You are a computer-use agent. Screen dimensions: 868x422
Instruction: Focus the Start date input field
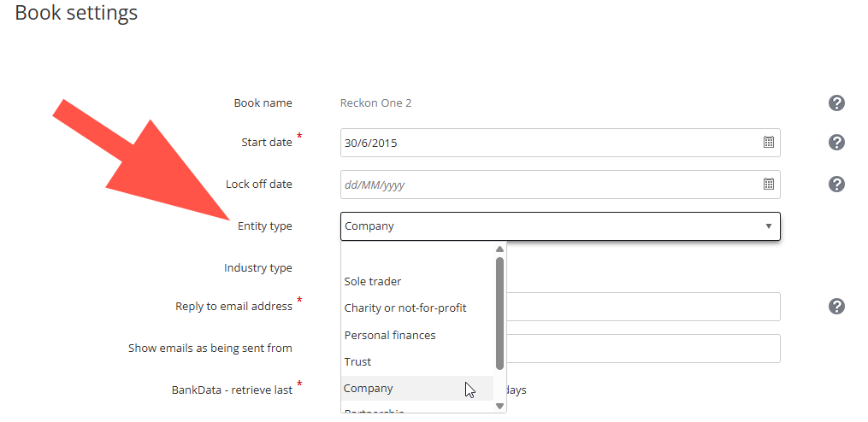click(547, 143)
